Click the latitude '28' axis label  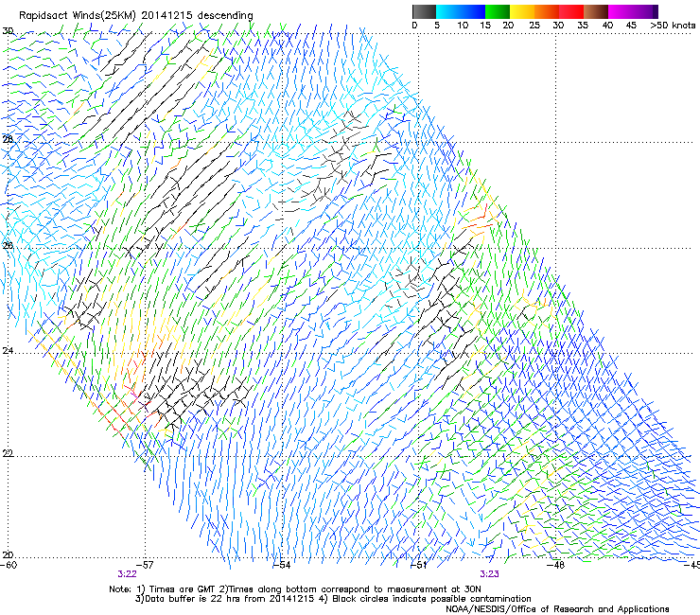pyautogui.click(x=8, y=139)
